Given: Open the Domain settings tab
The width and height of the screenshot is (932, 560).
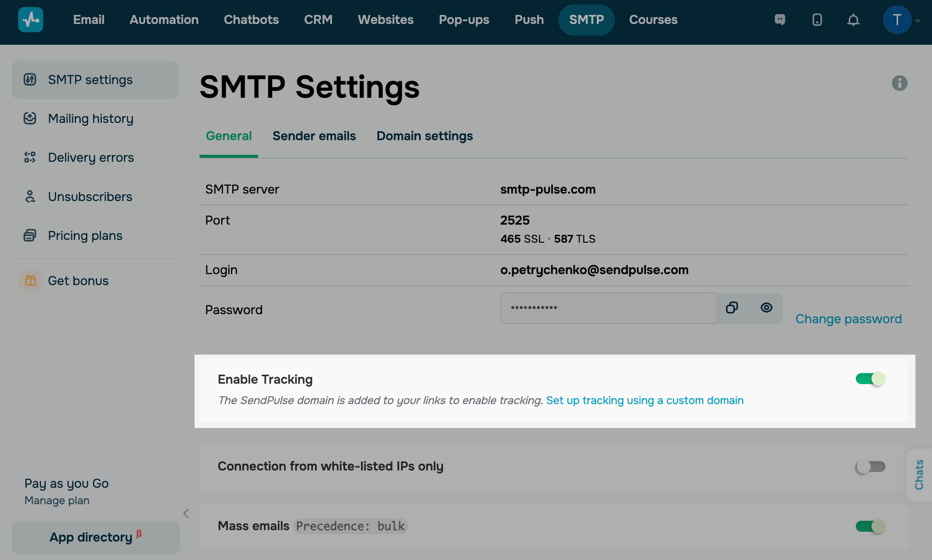Looking at the screenshot, I should coord(424,136).
